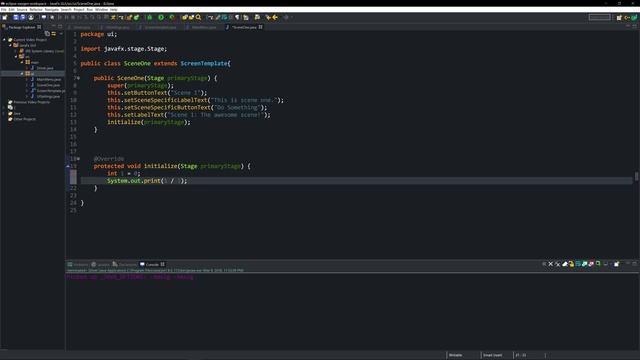Toggle Show Console on Standard Error
This screenshot has width=640, height=360.
click(x=591, y=264)
